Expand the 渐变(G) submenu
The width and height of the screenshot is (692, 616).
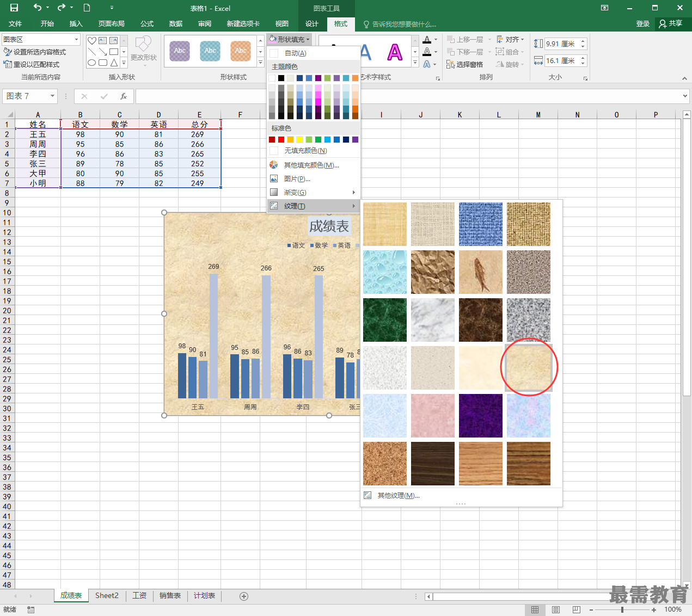coord(314,192)
